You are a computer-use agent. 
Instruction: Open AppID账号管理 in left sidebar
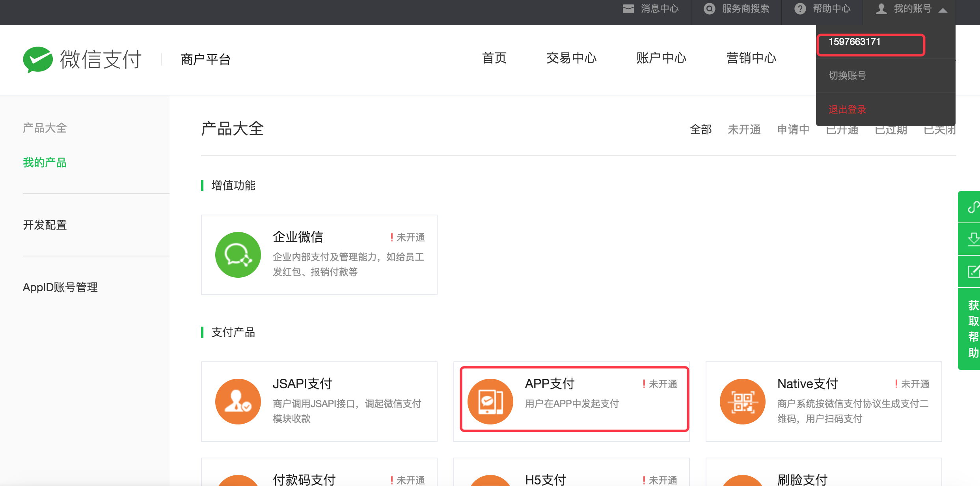point(60,287)
